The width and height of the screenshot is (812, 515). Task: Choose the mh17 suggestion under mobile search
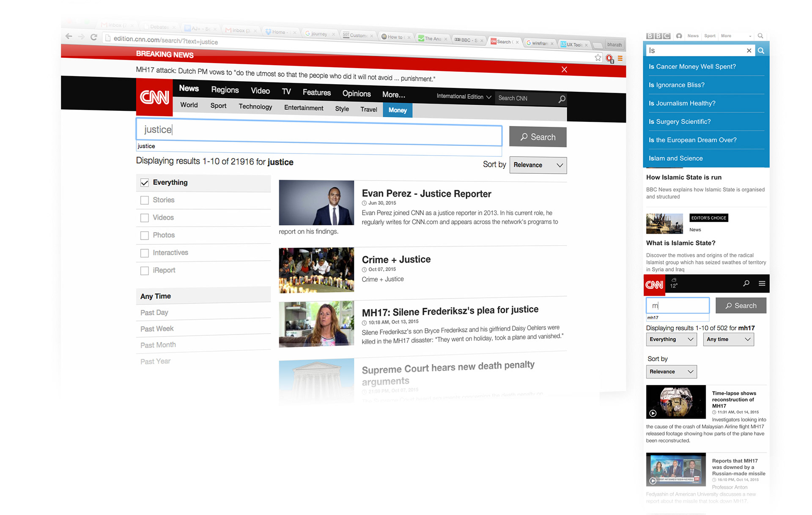pyautogui.click(x=653, y=318)
